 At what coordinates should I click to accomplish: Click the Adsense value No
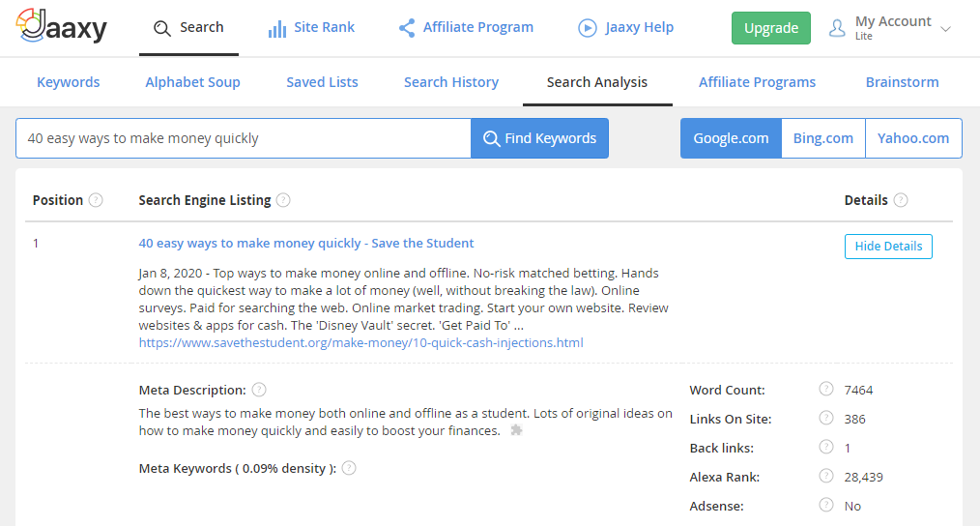(852, 506)
